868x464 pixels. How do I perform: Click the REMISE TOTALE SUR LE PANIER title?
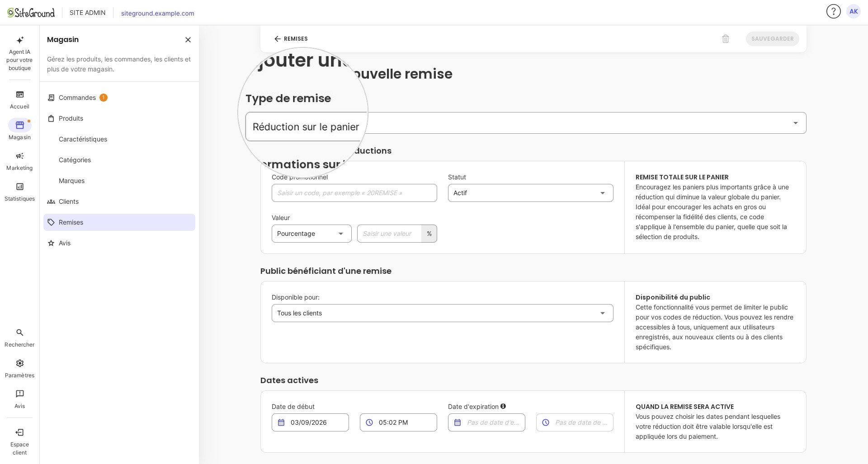click(x=682, y=177)
